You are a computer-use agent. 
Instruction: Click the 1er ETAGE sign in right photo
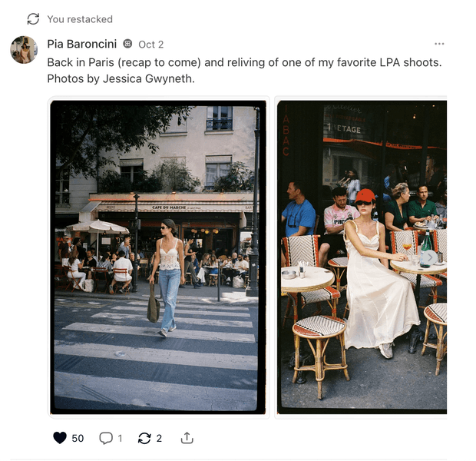click(x=345, y=129)
